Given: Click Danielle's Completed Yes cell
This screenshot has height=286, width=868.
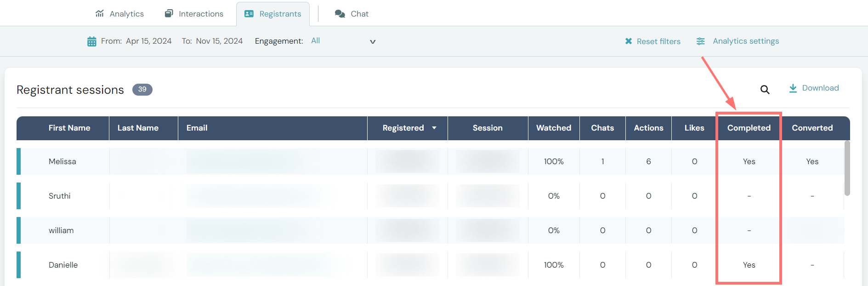Looking at the screenshot, I should click(x=749, y=265).
